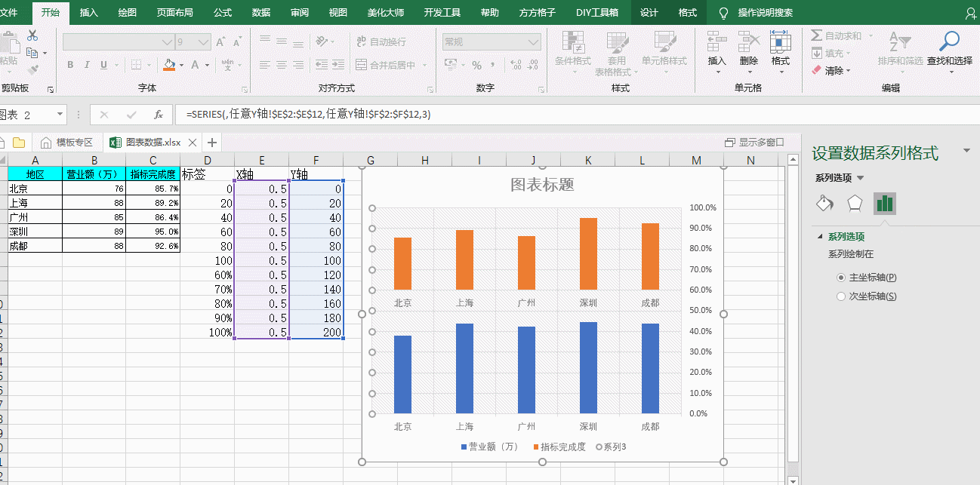Open Format as Table 套用表格格式

616,53
